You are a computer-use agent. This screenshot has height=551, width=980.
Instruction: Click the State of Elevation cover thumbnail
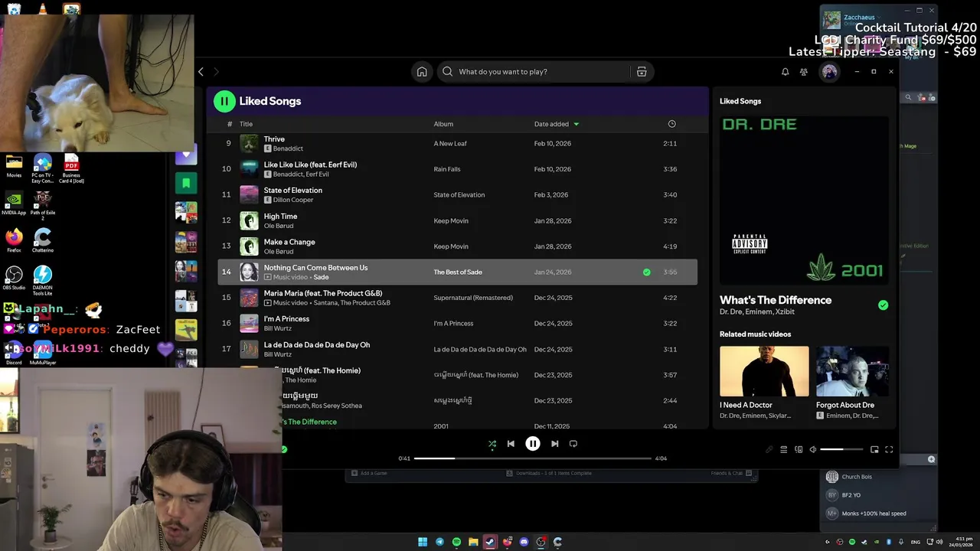(x=249, y=195)
